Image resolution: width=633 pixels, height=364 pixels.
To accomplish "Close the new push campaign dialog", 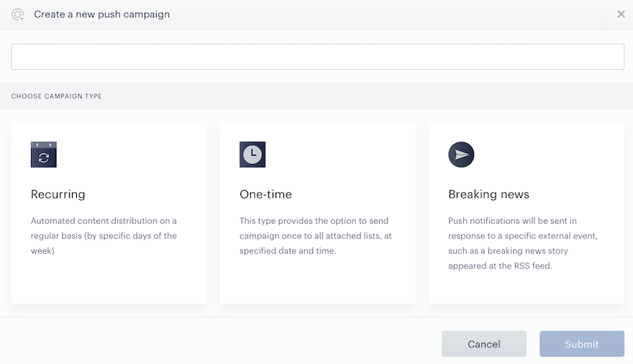I will 621,14.
